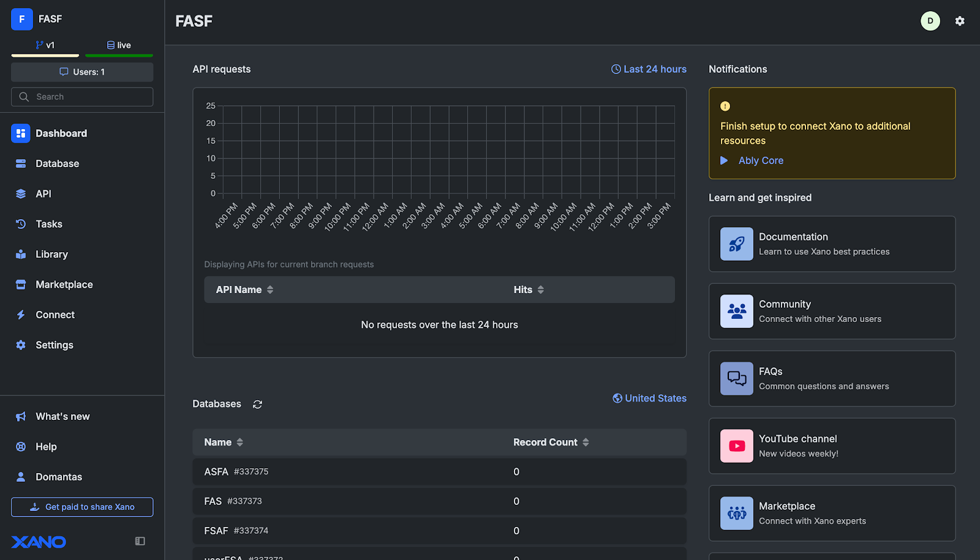Click Finish setup notification text
The height and width of the screenshot is (560, 980).
coord(815,133)
